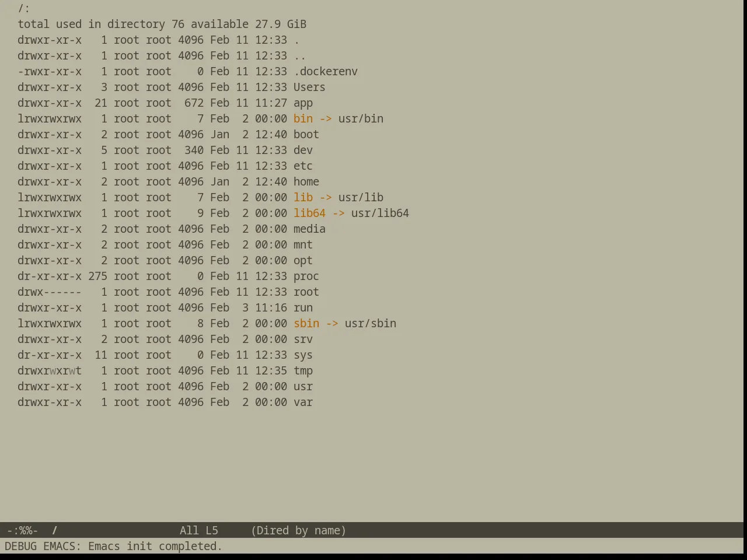Open the tmp directory
Viewport: 747px width, 560px height.
pyautogui.click(x=303, y=370)
